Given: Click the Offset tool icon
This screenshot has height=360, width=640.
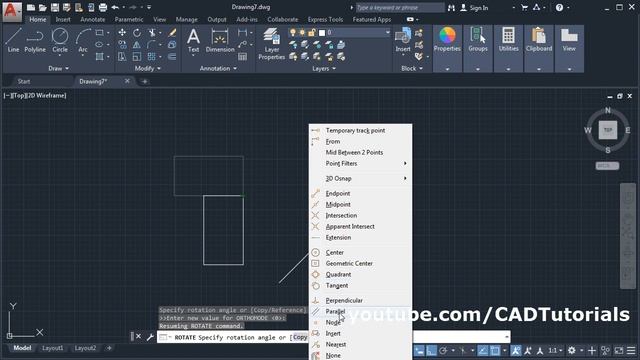Looking at the screenshot, I should [172, 56].
